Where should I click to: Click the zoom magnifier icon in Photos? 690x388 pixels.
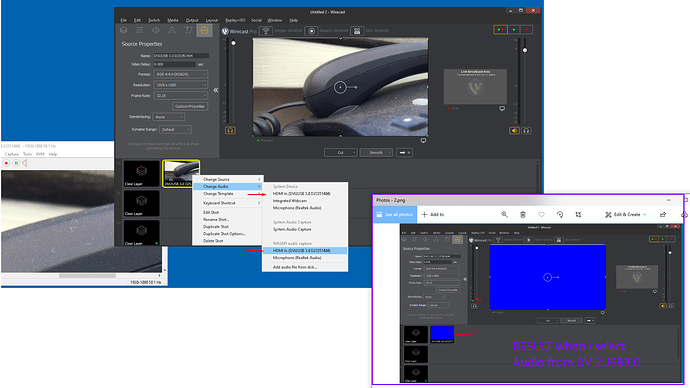(504, 214)
